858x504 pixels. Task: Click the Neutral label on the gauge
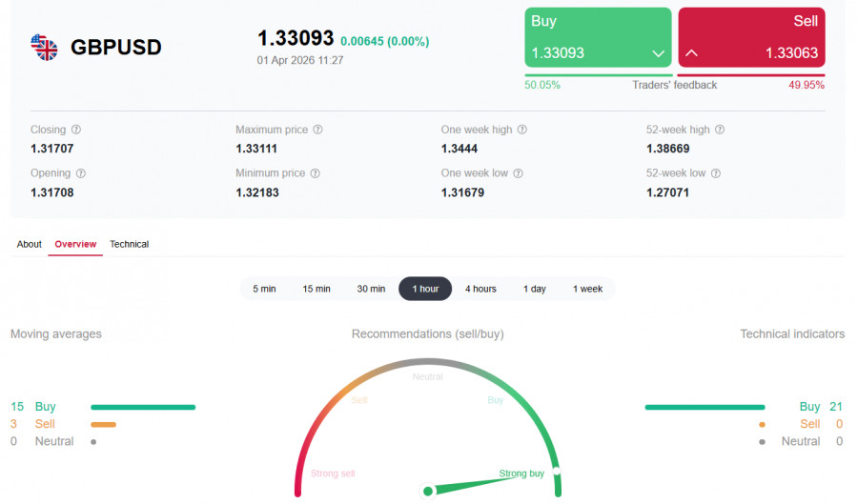427,376
